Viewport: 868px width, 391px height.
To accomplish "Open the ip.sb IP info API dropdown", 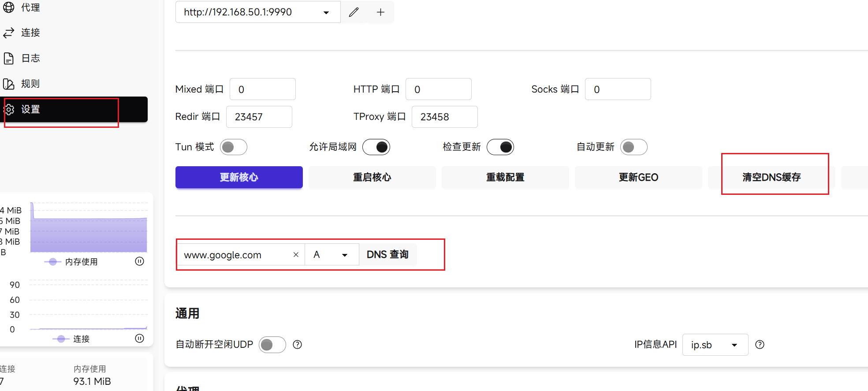I will pos(715,345).
